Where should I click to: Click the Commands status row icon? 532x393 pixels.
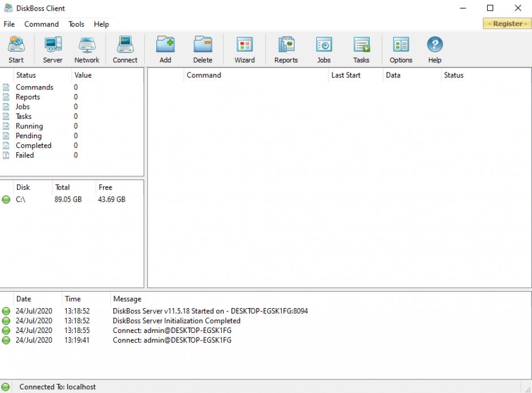coord(6,87)
